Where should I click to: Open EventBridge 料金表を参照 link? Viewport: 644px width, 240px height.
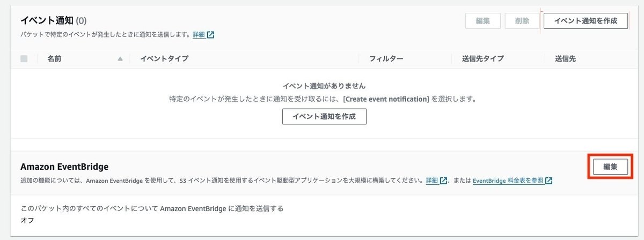click(x=508, y=181)
